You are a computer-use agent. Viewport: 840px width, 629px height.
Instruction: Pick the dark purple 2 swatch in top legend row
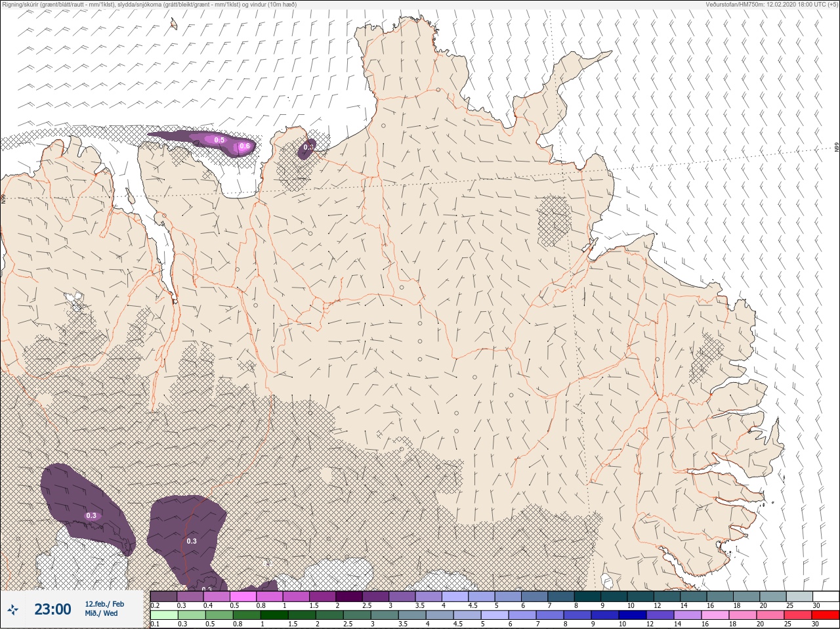tap(349, 596)
